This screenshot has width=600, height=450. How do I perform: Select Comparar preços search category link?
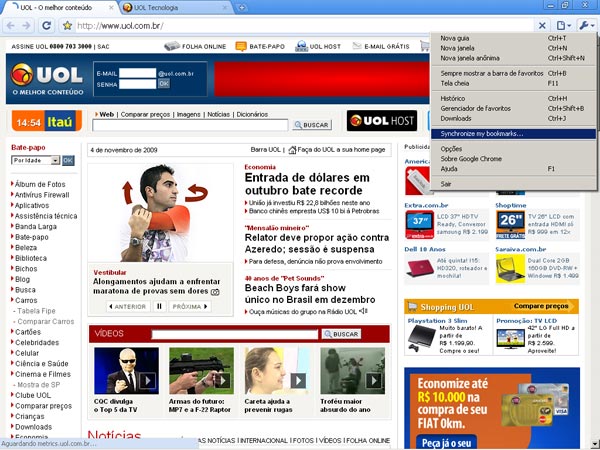click(145, 114)
